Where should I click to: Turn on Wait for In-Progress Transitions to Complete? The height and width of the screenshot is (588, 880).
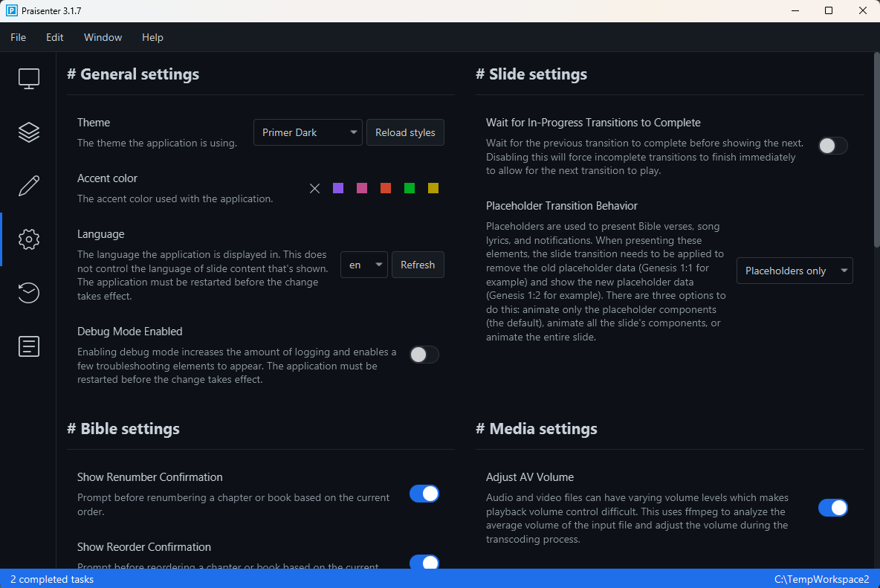(x=832, y=146)
